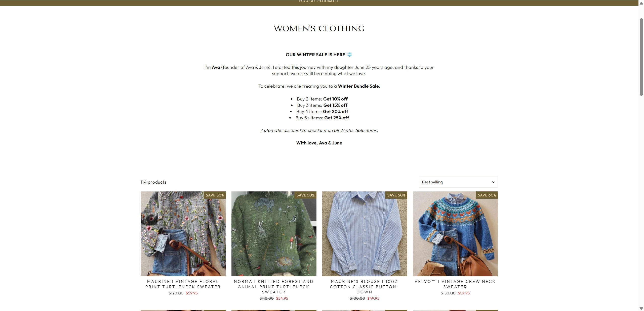Viewport: 644px width, 311px height.
Task: Click SAVE 50% badge on floral sweater
Action: 215,195
